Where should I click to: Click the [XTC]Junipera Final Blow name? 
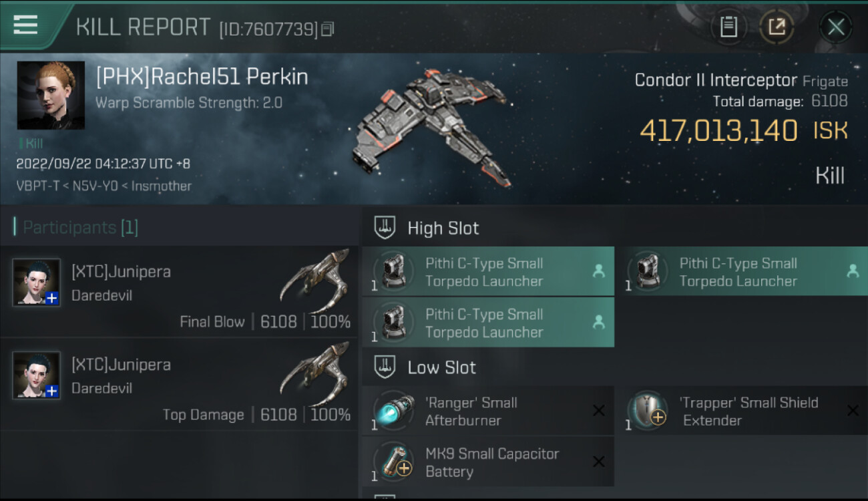(x=121, y=272)
